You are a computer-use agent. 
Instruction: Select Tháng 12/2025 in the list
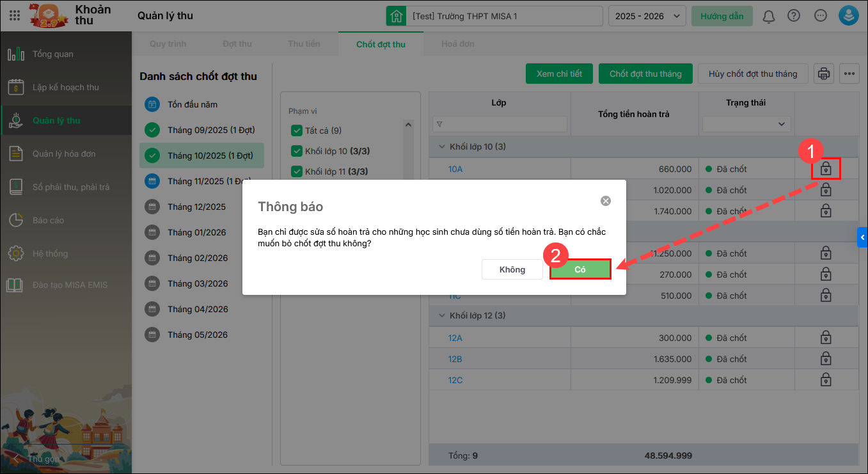click(x=201, y=207)
